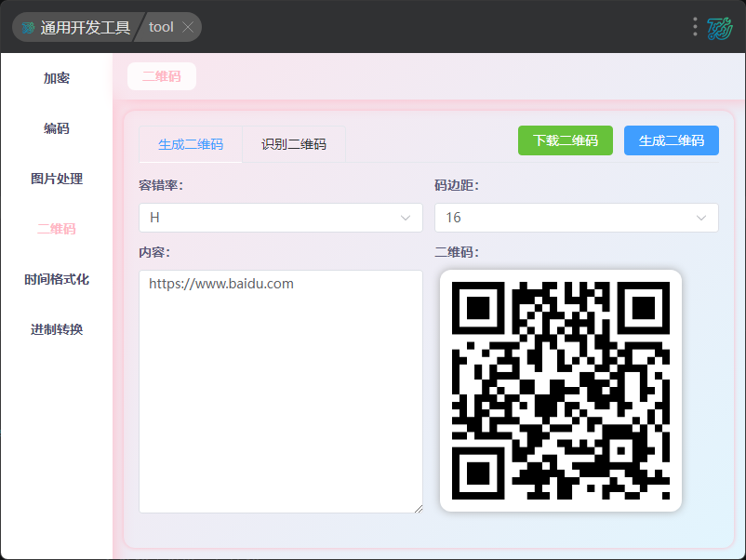This screenshot has width=746, height=560.
Task: Expand the 码边距 dropdown chevron
Action: [700, 218]
